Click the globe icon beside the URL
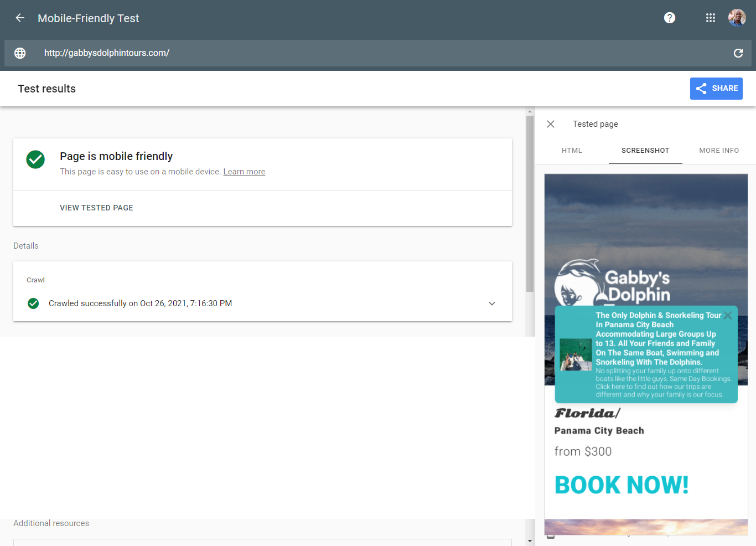 pyautogui.click(x=20, y=53)
